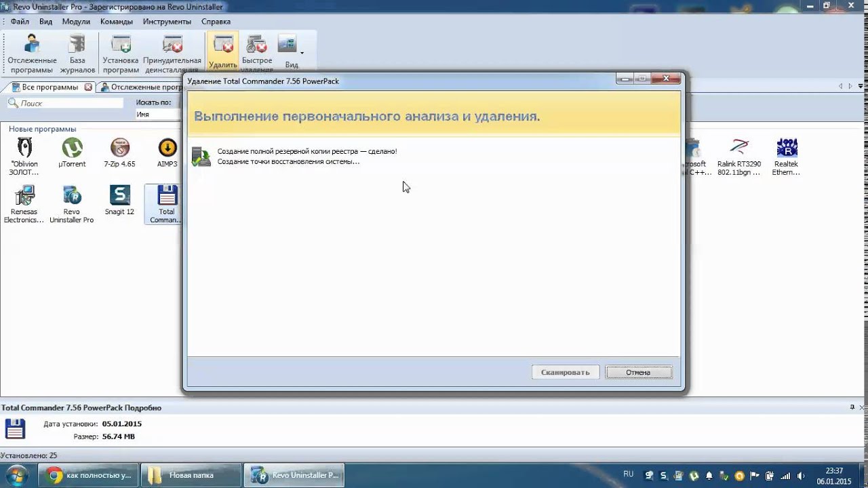Image resolution: width=868 pixels, height=488 pixels.
Task: Open the Инструменты menu
Action: coord(167,21)
